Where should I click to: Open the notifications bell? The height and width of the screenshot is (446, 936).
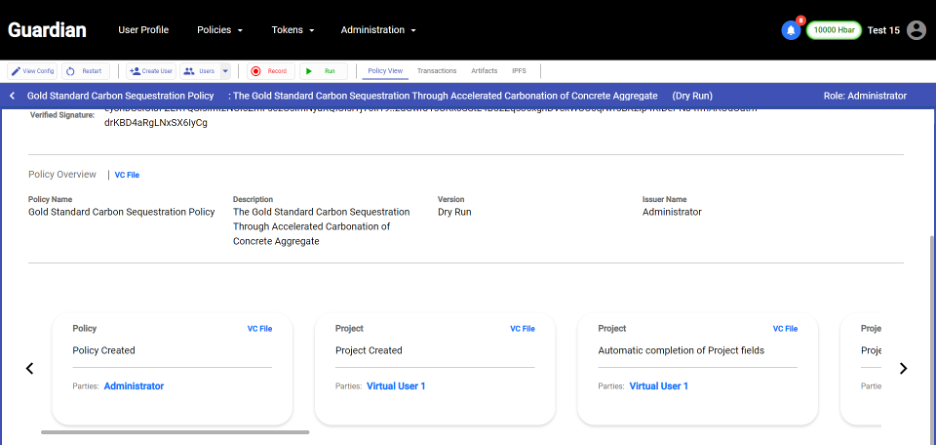[x=791, y=30]
